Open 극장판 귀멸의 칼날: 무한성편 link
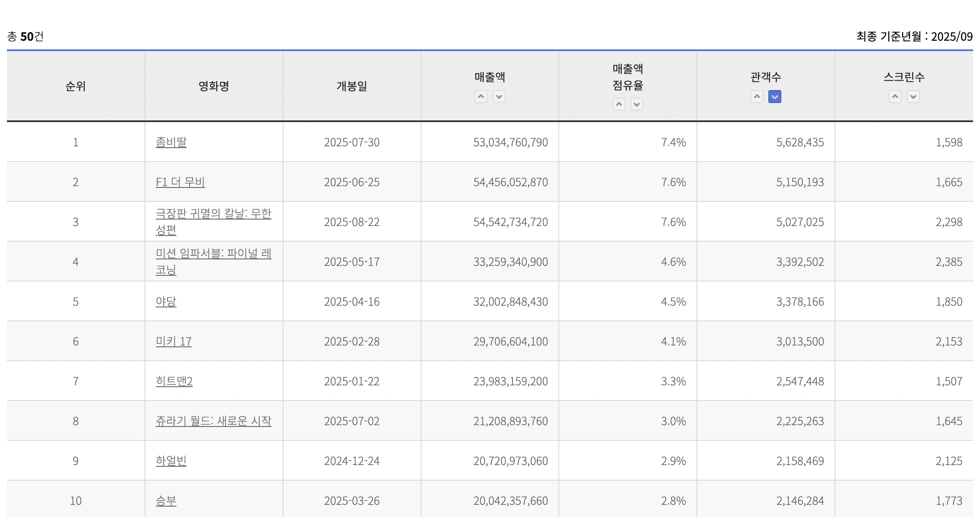The image size is (980, 517). coord(213,213)
